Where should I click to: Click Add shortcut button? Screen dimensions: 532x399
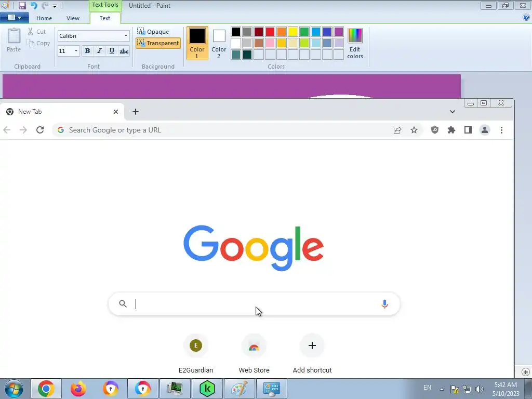(312, 354)
